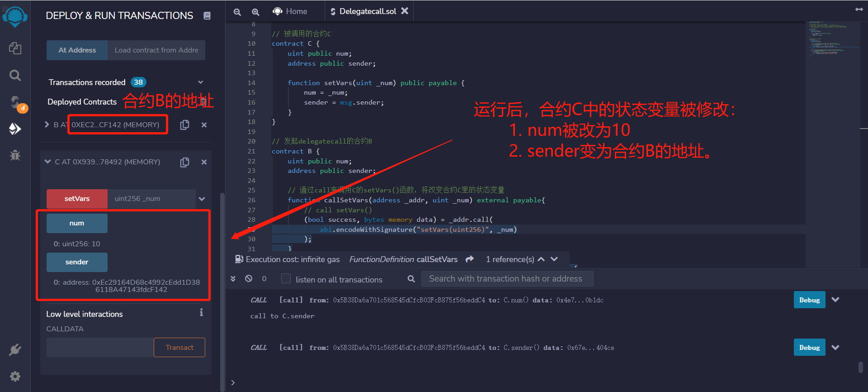The width and height of the screenshot is (868, 392).
Task: Expand the deployed contract B entry
Action: pos(47,124)
